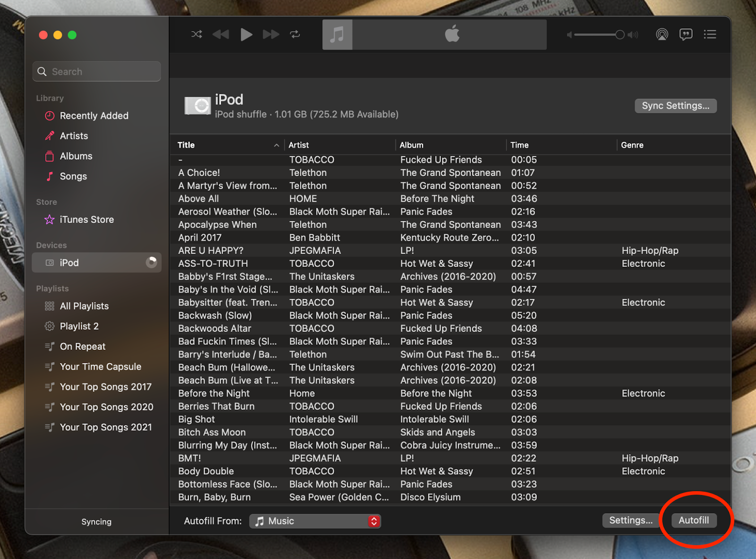Image resolution: width=756 pixels, height=559 pixels.
Task: Open the iTunes Store
Action: 86,220
